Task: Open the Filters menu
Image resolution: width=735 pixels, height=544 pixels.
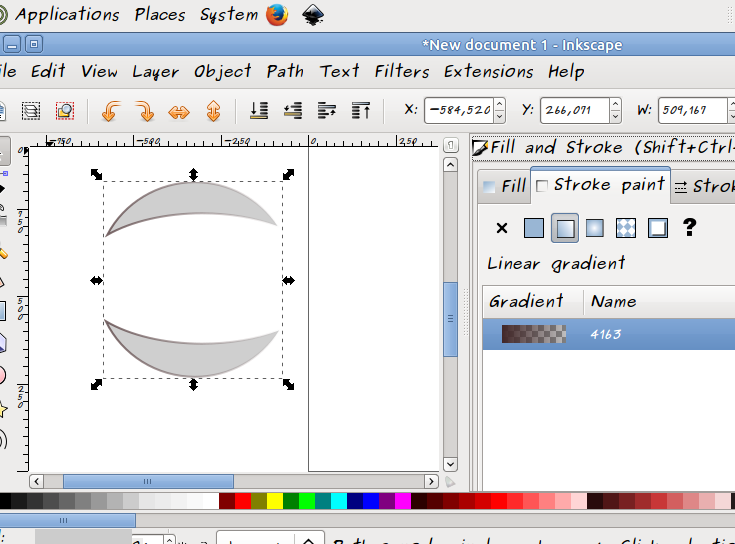Action: coord(402,71)
